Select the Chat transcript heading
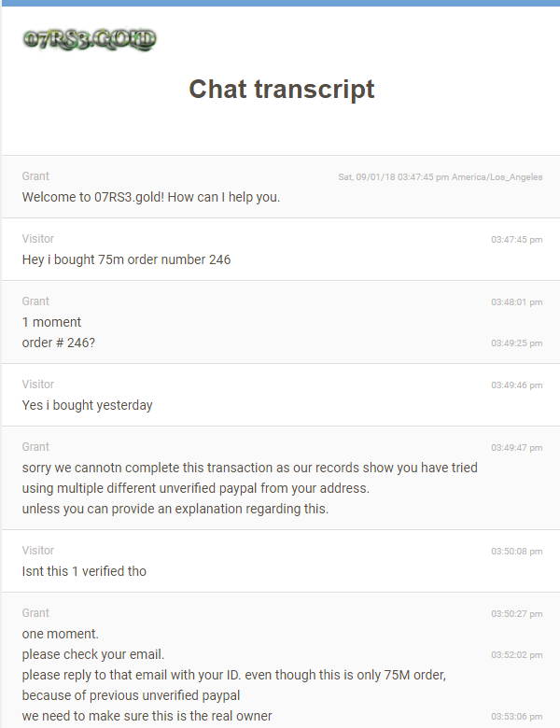 coord(281,89)
